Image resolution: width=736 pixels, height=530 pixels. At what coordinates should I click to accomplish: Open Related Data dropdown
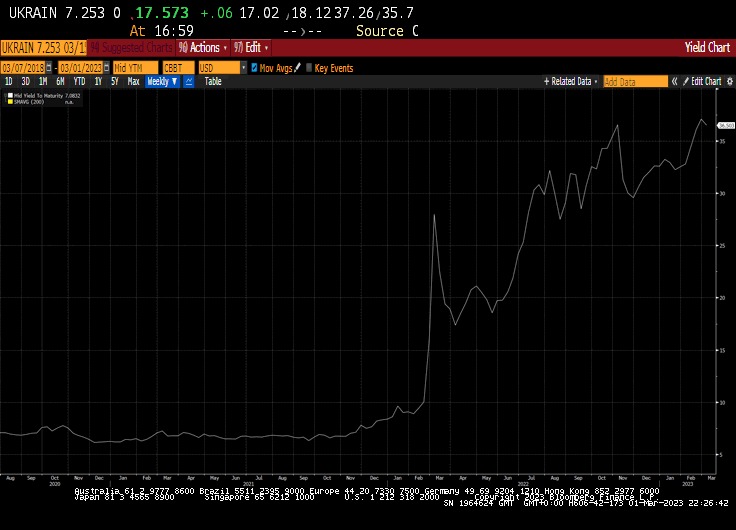click(570, 82)
